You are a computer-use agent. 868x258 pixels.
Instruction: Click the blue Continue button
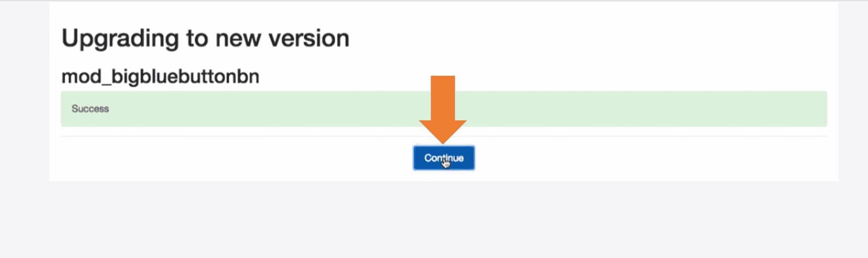pos(444,158)
